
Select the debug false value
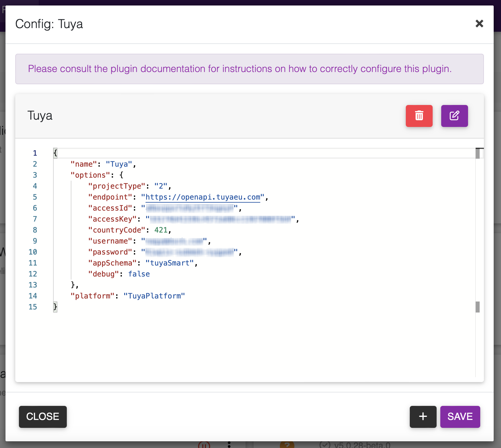(139, 274)
